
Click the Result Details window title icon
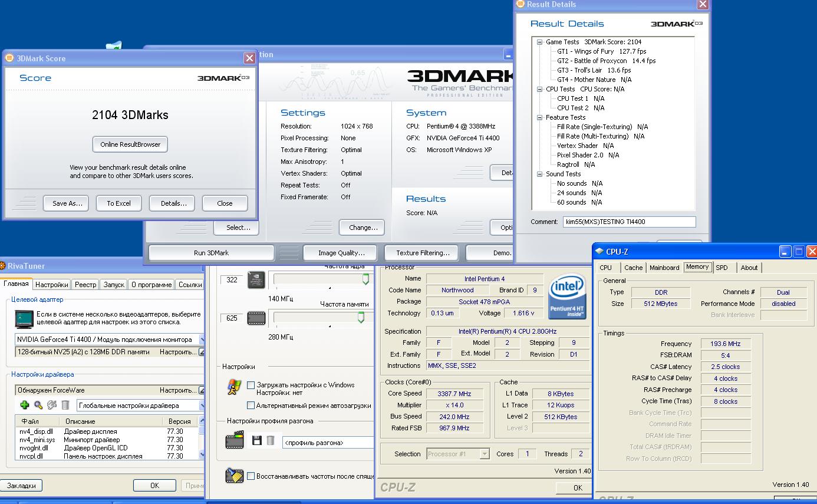pos(520,4)
